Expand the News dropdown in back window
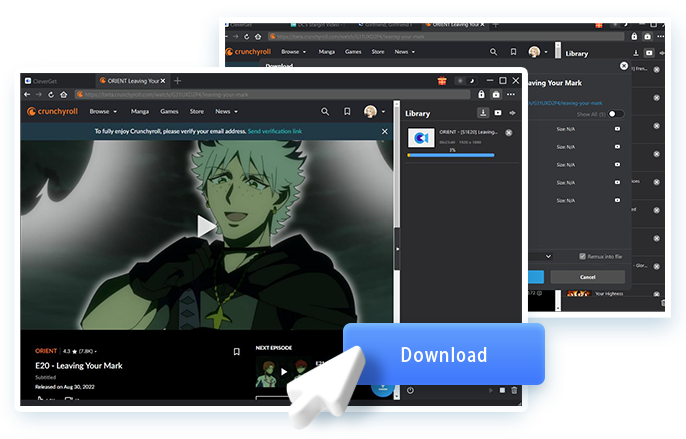The height and width of the screenshot is (439, 686). pyautogui.click(x=405, y=52)
